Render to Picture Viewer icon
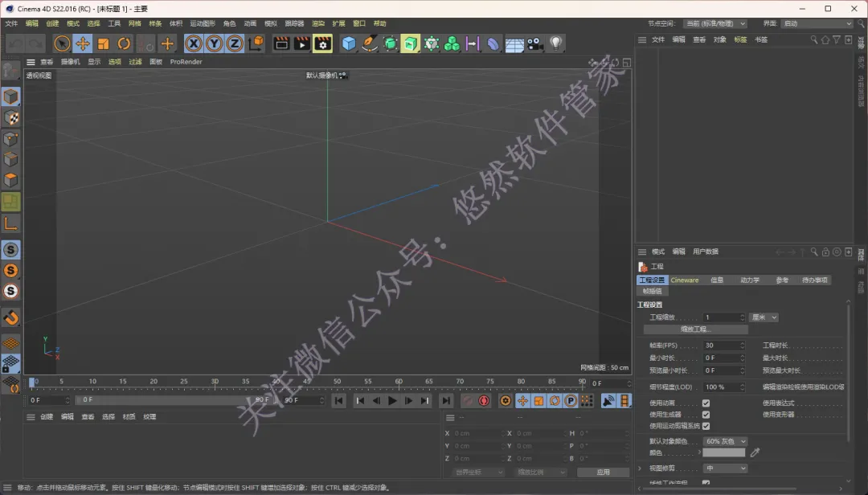The image size is (868, 495). tap(301, 43)
